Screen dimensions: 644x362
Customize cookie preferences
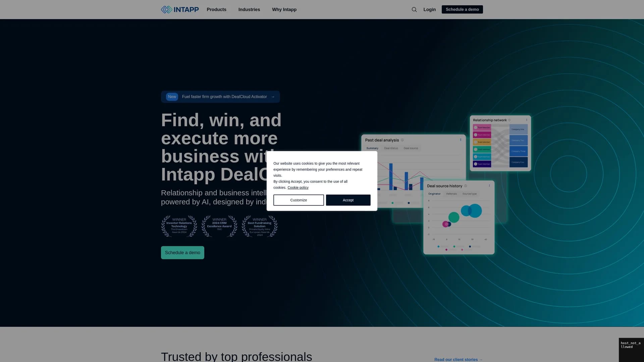(299, 200)
